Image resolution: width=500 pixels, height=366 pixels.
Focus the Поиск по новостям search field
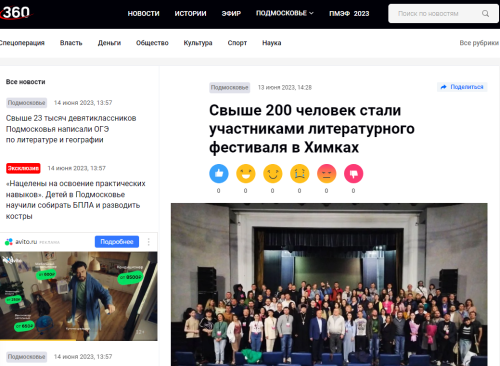[443, 14]
